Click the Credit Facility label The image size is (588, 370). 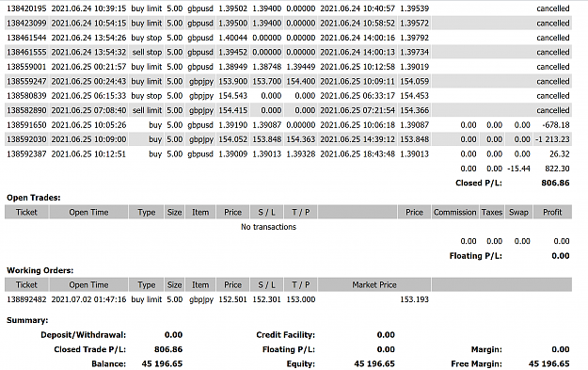pyautogui.click(x=285, y=335)
